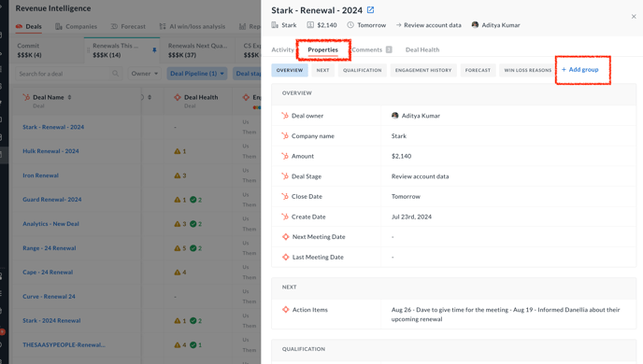Select the Commit $$$K (4) view
Image resolution: width=643 pixels, height=364 pixels.
pyautogui.click(x=47, y=50)
